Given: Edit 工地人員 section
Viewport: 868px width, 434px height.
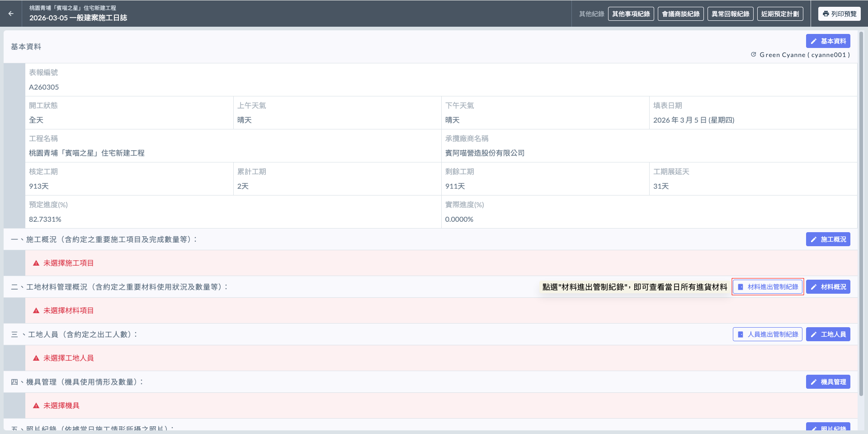Looking at the screenshot, I should 828,334.
